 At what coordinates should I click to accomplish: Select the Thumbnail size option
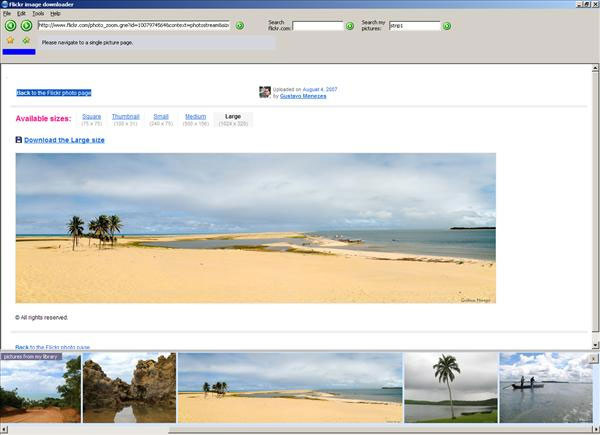[x=126, y=117]
